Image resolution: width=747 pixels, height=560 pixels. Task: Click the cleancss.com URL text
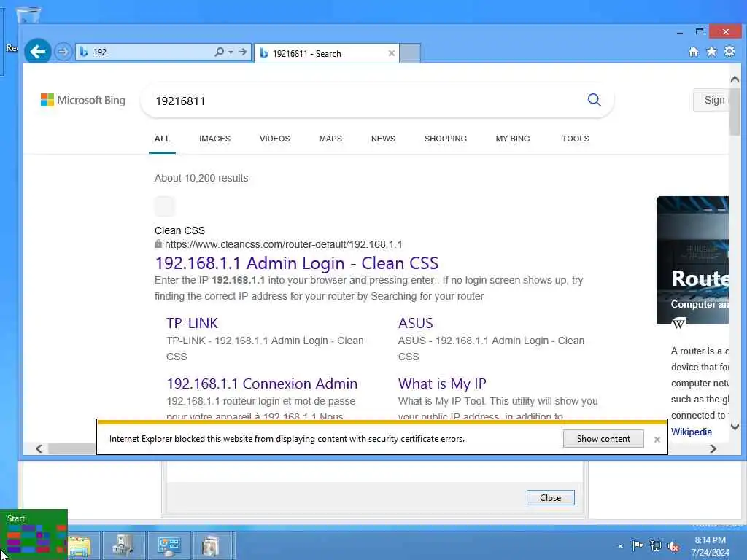point(284,244)
